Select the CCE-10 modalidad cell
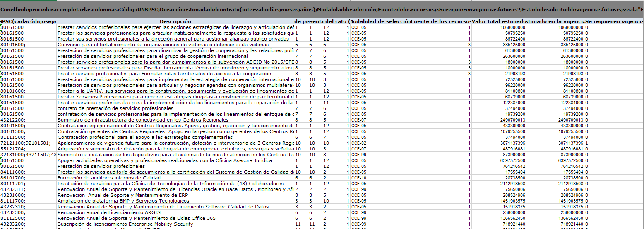 pyautogui.click(x=381, y=177)
